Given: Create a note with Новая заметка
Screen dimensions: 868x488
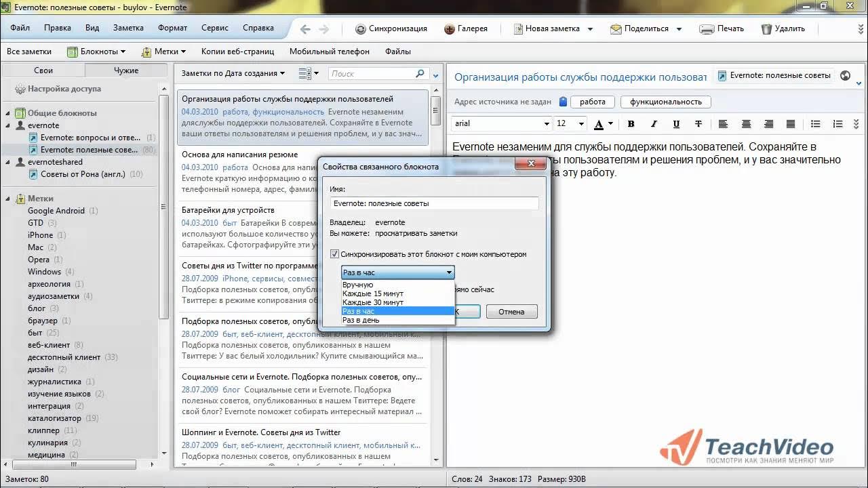Looking at the screenshot, I should [x=547, y=28].
